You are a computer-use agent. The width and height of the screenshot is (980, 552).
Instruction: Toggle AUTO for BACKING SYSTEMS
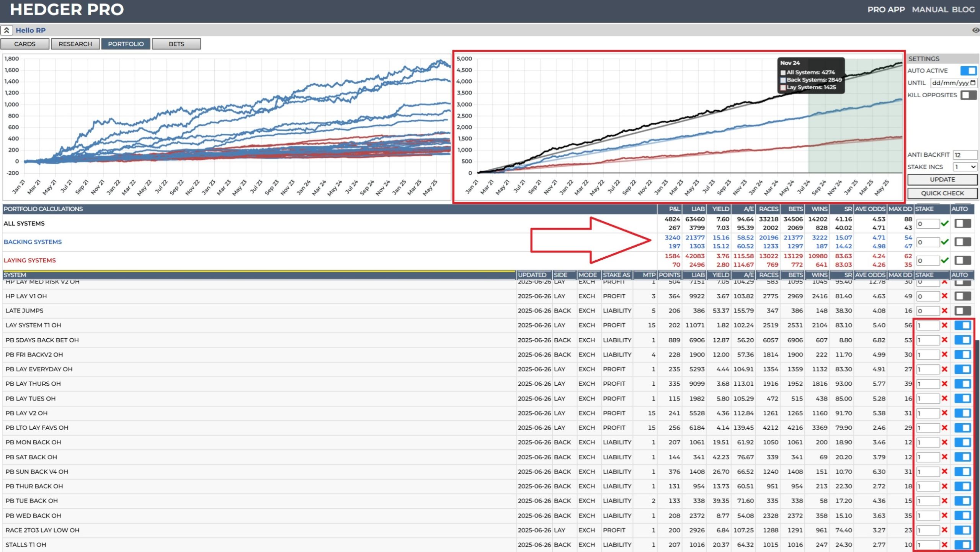tap(963, 242)
